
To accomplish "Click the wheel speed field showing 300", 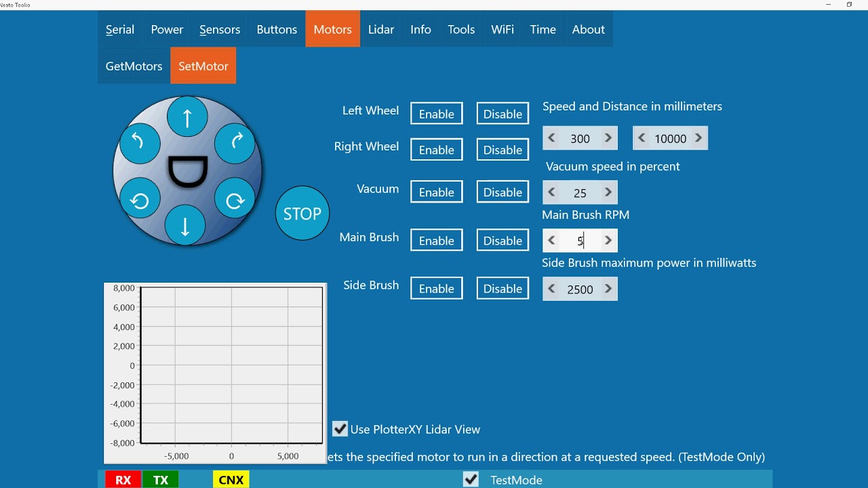I will click(580, 138).
